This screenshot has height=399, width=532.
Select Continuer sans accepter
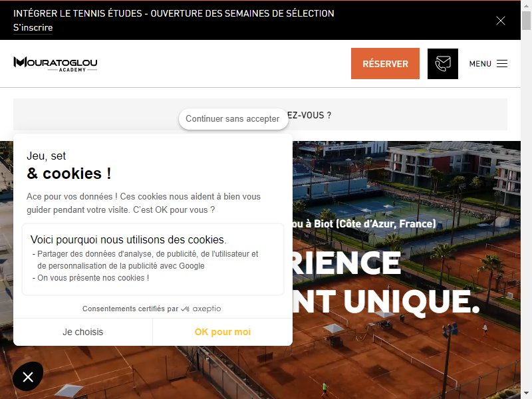pos(233,119)
